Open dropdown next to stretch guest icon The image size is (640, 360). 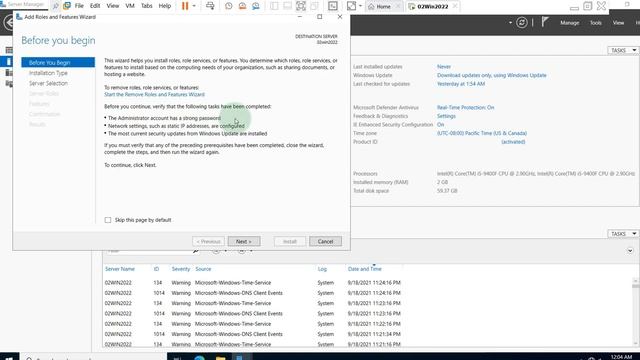tap(360, 6)
